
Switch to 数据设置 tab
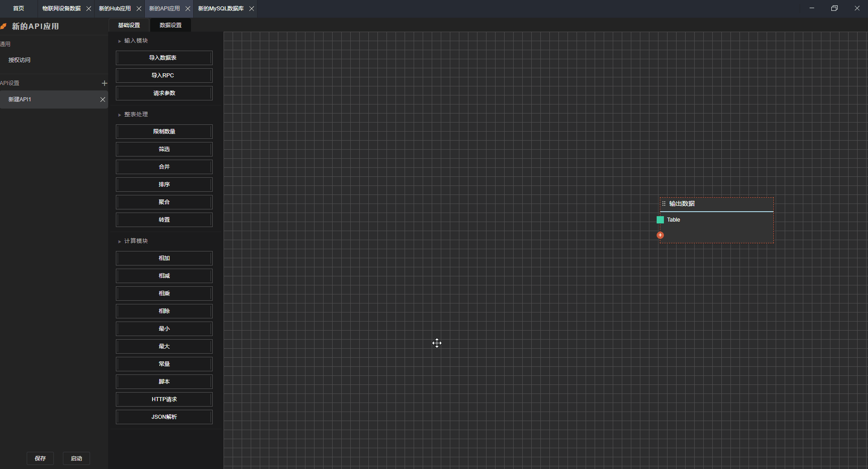coord(171,25)
